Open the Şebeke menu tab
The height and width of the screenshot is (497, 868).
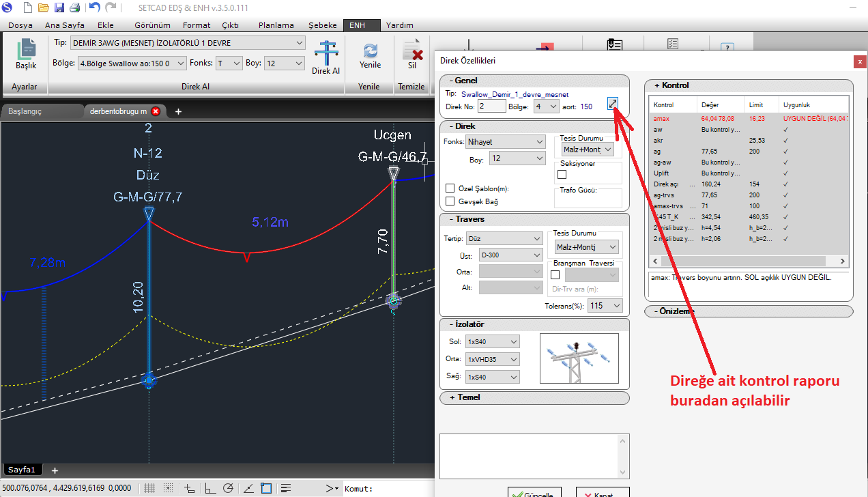322,25
